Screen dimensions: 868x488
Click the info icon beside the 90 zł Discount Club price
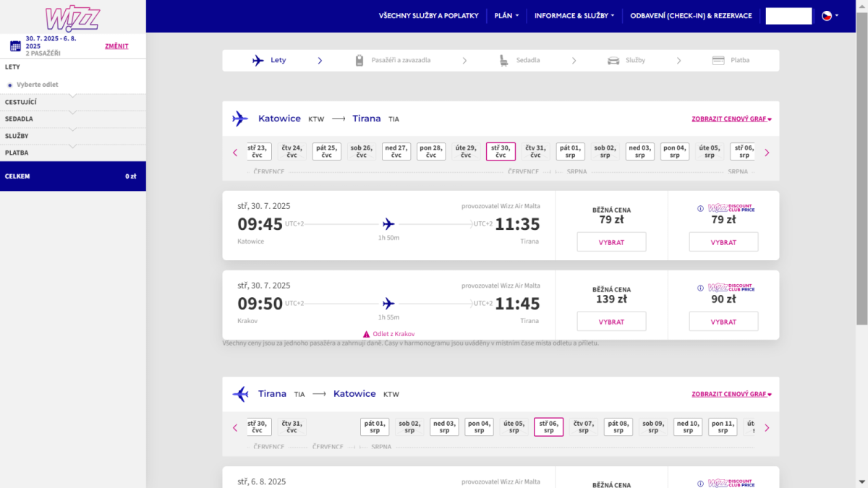coord(699,288)
